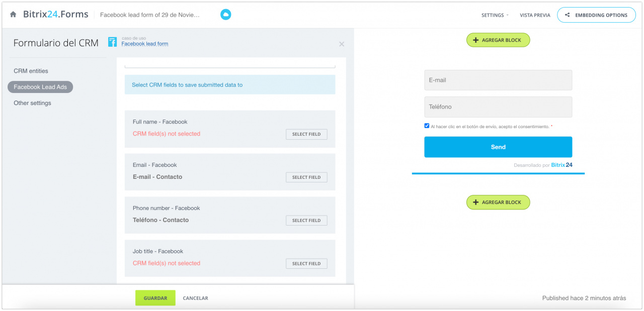Select CRM entities in the sidebar
The image size is (644, 311).
31,71
